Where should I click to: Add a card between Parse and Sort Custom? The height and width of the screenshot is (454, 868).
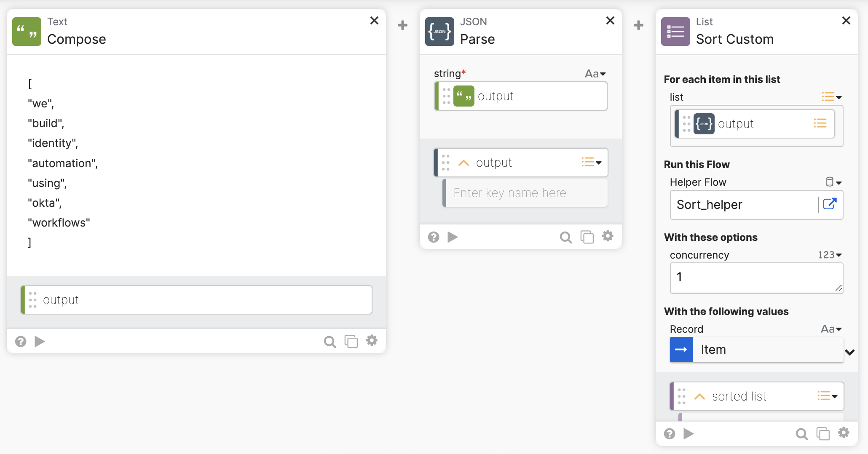pos(638,25)
